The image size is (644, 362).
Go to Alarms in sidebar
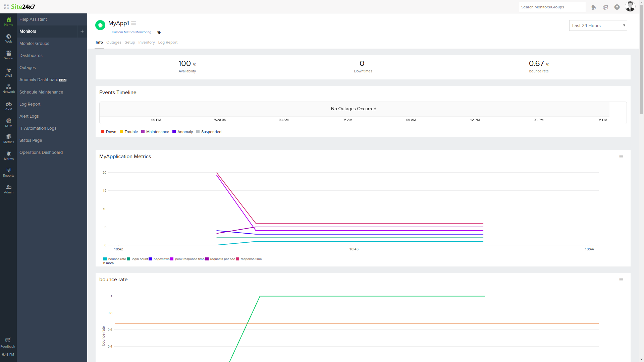click(9, 156)
